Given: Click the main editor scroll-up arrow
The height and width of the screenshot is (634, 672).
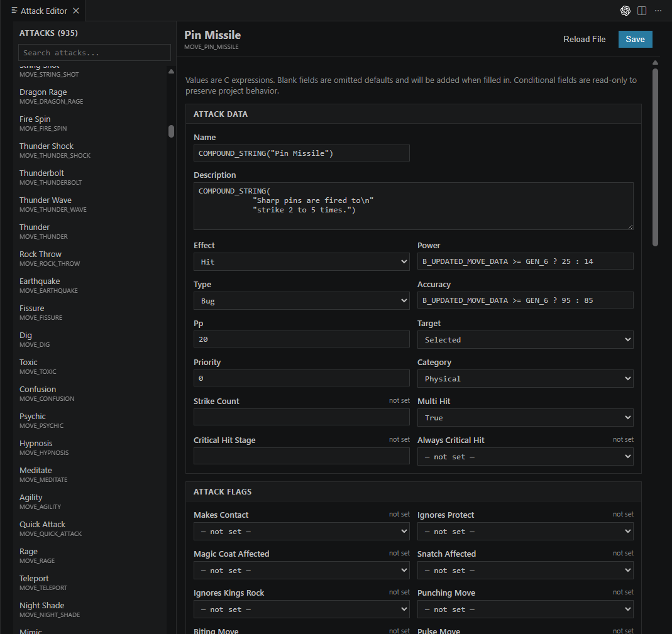Looking at the screenshot, I should (x=655, y=63).
